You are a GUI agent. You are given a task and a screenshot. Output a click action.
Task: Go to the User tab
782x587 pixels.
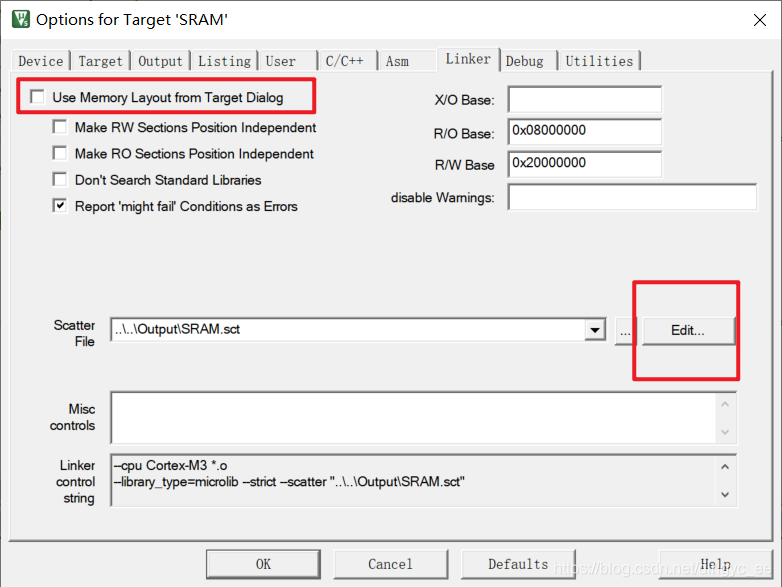288,61
